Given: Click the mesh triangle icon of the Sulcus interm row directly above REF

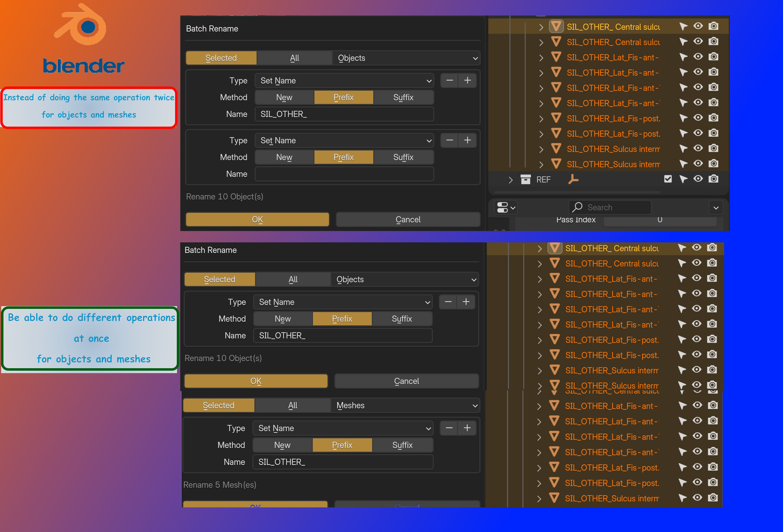Looking at the screenshot, I should click(x=556, y=164).
